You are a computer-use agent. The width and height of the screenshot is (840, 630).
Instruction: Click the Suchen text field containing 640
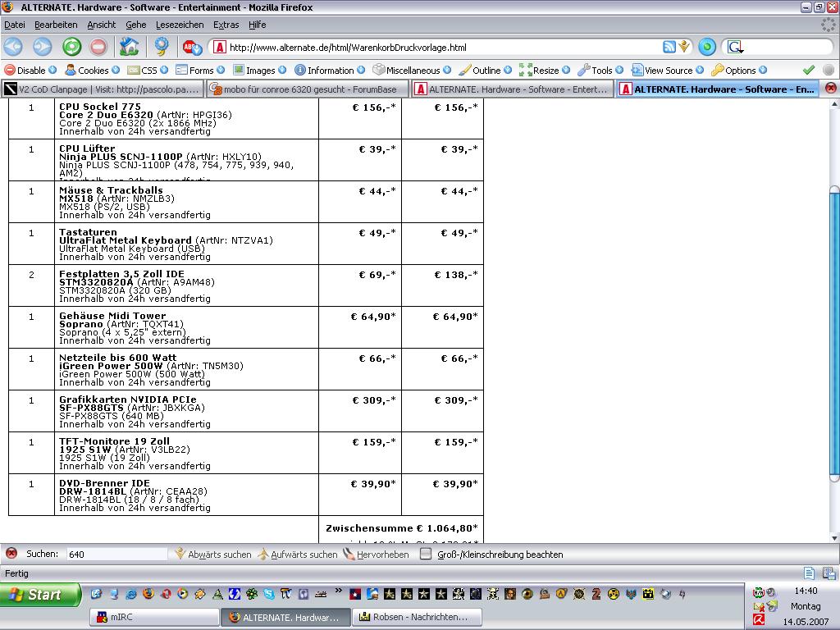(116, 554)
